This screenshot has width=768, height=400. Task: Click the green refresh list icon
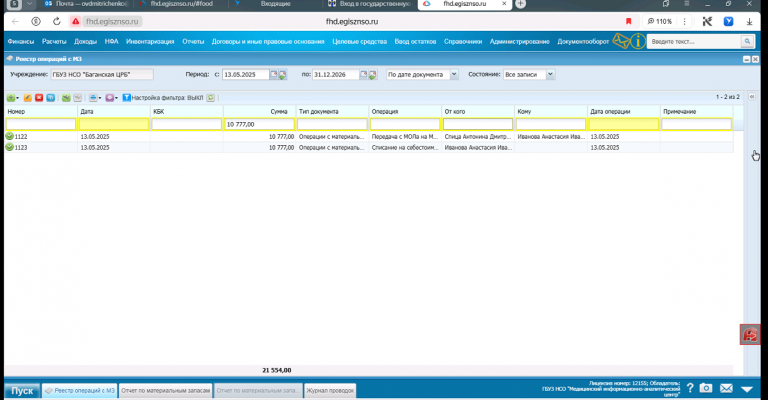(211, 98)
